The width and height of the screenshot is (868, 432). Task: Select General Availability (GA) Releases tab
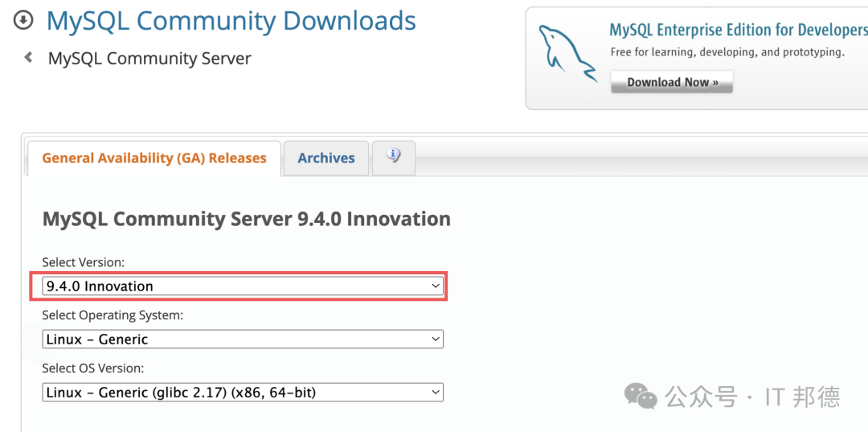tap(154, 158)
